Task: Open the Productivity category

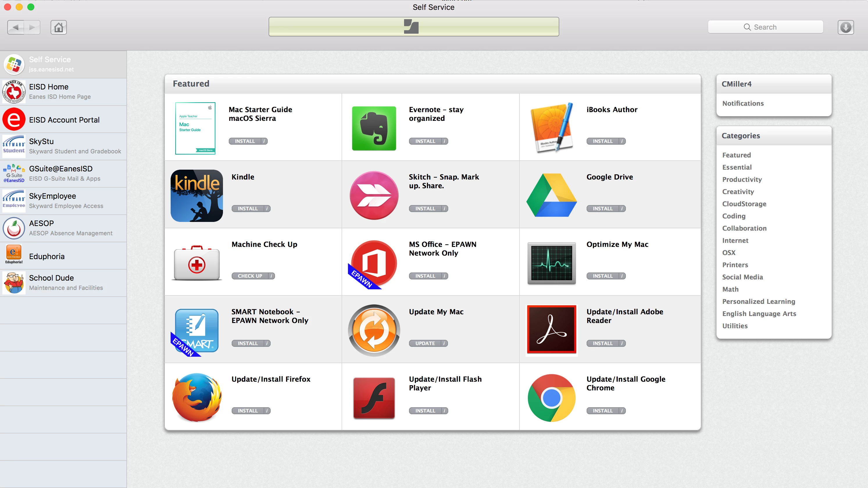Action: tap(742, 180)
